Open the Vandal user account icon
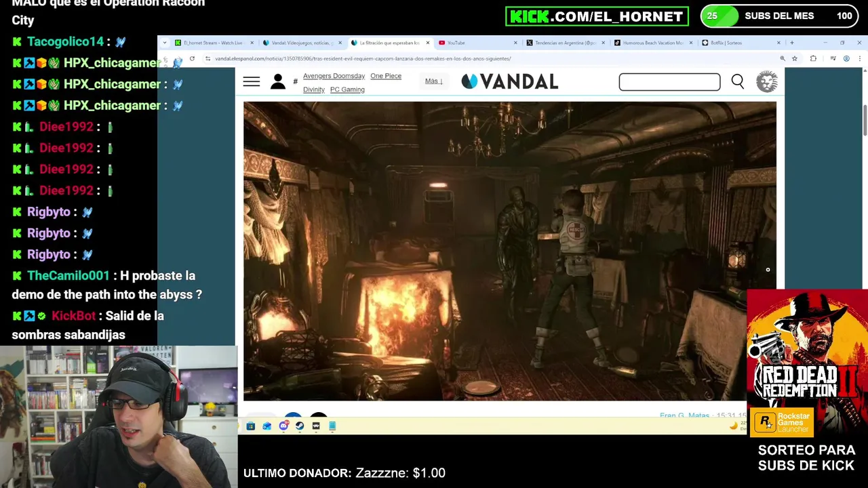868x488 pixels. tap(278, 82)
